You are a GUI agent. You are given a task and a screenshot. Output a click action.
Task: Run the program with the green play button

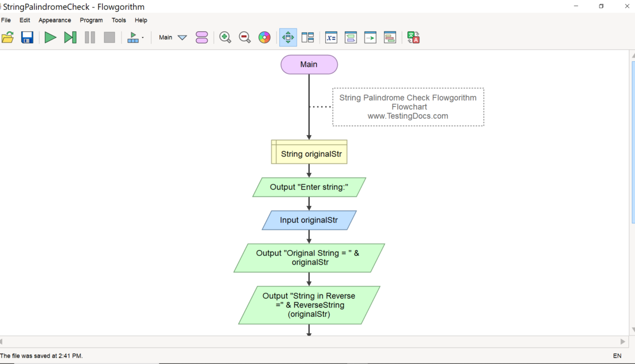50,38
